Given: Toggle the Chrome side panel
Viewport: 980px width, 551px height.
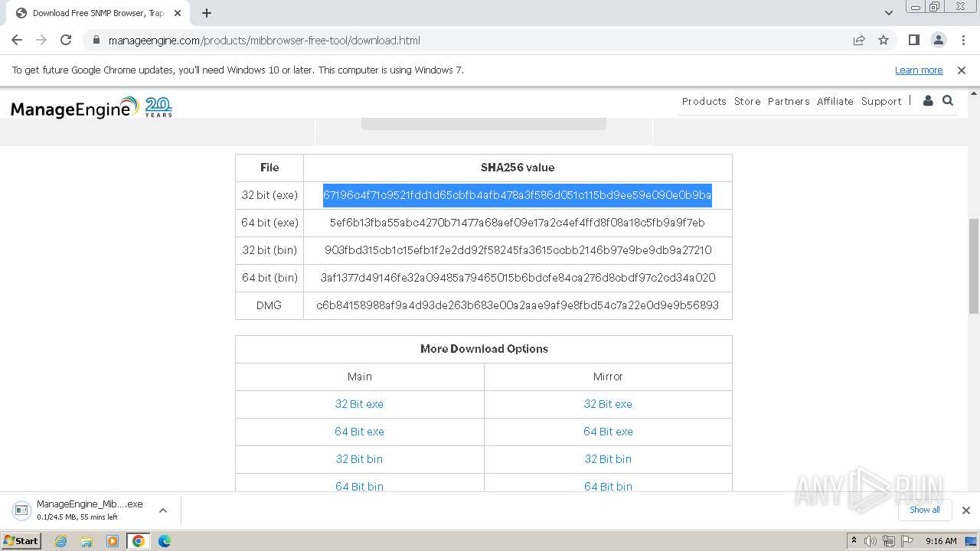Looking at the screenshot, I should coord(913,41).
